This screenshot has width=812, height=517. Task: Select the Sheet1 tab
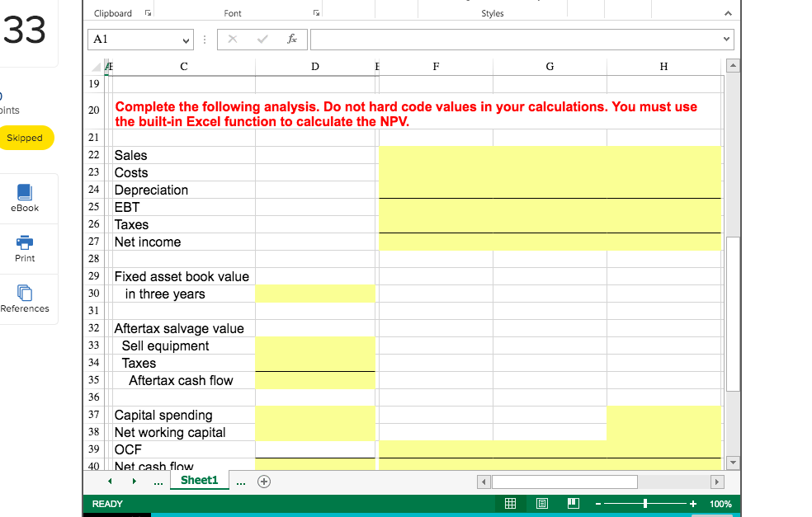[x=199, y=481]
